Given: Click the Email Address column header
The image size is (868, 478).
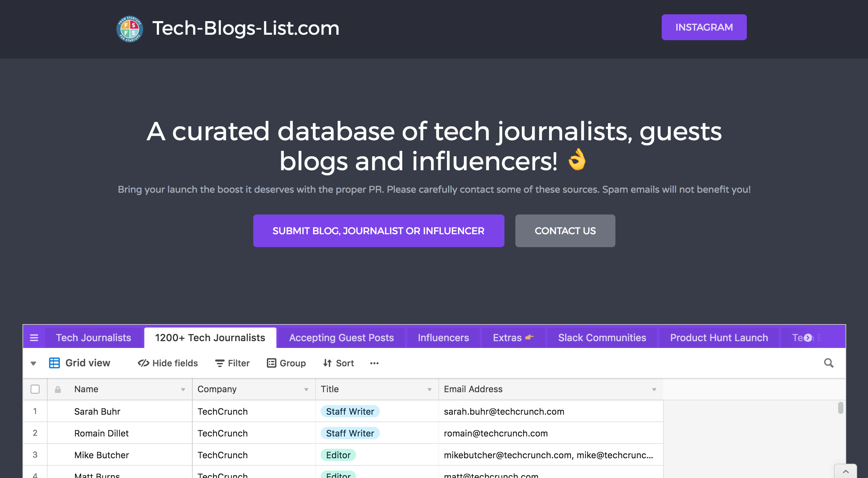Looking at the screenshot, I should pyautogui.click(x=551, y=389).
